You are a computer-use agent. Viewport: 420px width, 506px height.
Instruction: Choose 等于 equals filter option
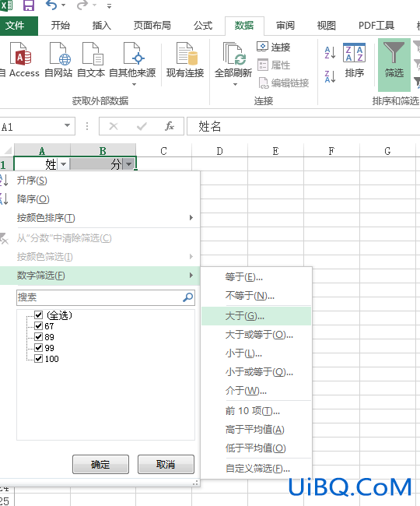coord(256,277)
